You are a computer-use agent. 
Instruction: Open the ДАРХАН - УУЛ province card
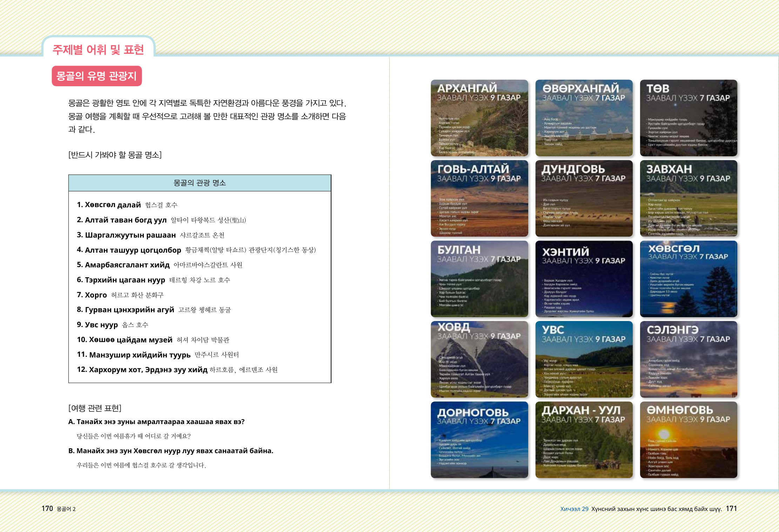click(584, 439)
